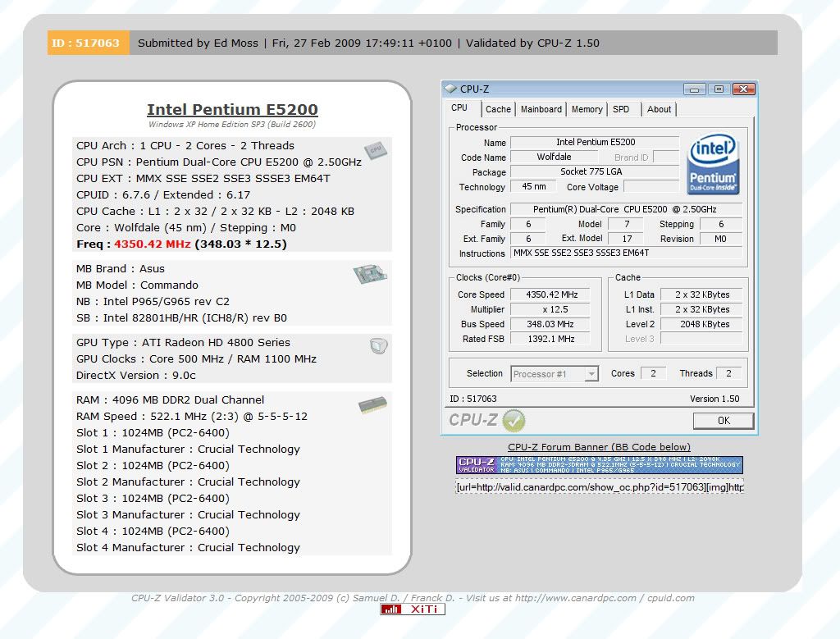Click the 'Validated by CPU-Z 1.50' header text
840x639 pixels.
[x=532, y=43]
